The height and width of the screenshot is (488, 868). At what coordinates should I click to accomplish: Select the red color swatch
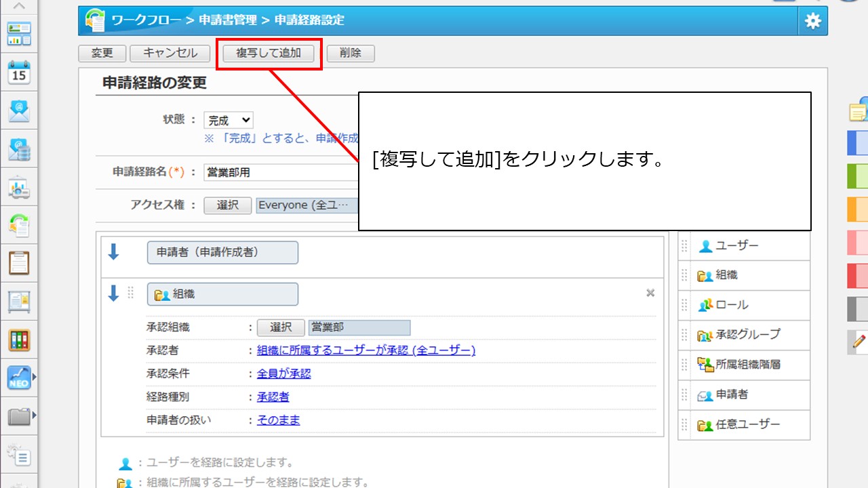point(858,276)
